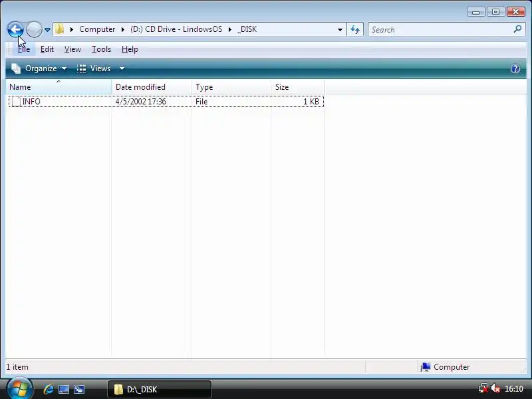The height and width of the screenshot is (399, 532).
Task: Open the Organize toolbar menu
Action: tap(39, 68)
